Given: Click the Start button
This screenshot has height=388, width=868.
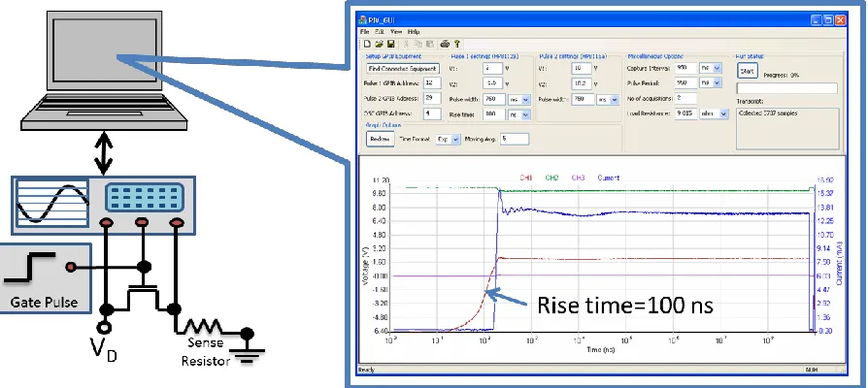Looking at the screenshot, I should coord(747,72).
